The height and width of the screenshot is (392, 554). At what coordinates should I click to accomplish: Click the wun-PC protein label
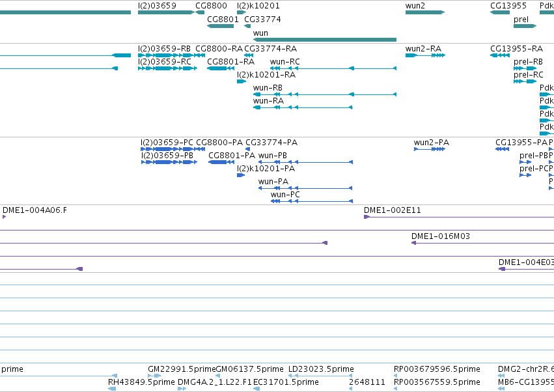coord(285,195)
